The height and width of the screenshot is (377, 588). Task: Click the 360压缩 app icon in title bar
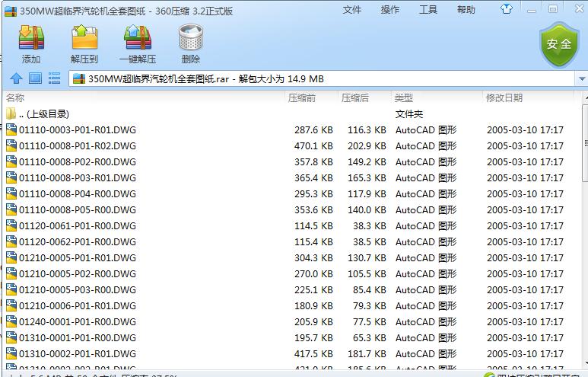(x=11, y=11)
